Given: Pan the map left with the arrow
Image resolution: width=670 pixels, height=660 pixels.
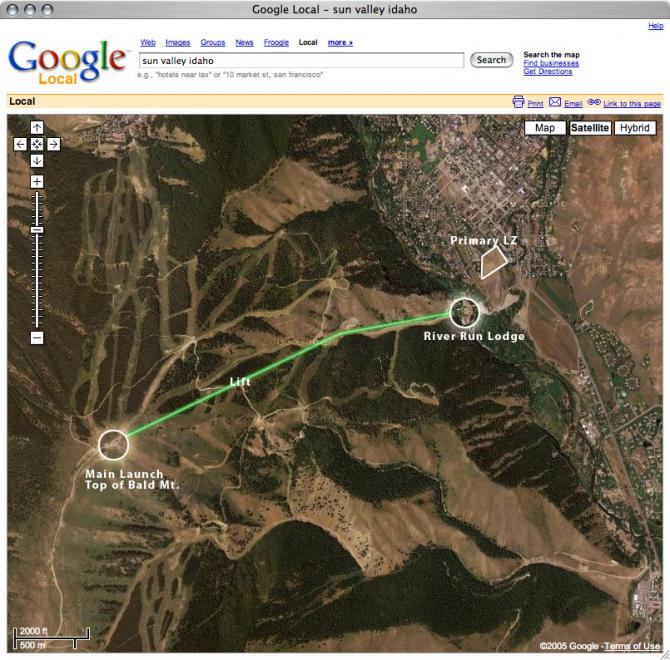Looking at the screenshot, I should pos(20,144).
